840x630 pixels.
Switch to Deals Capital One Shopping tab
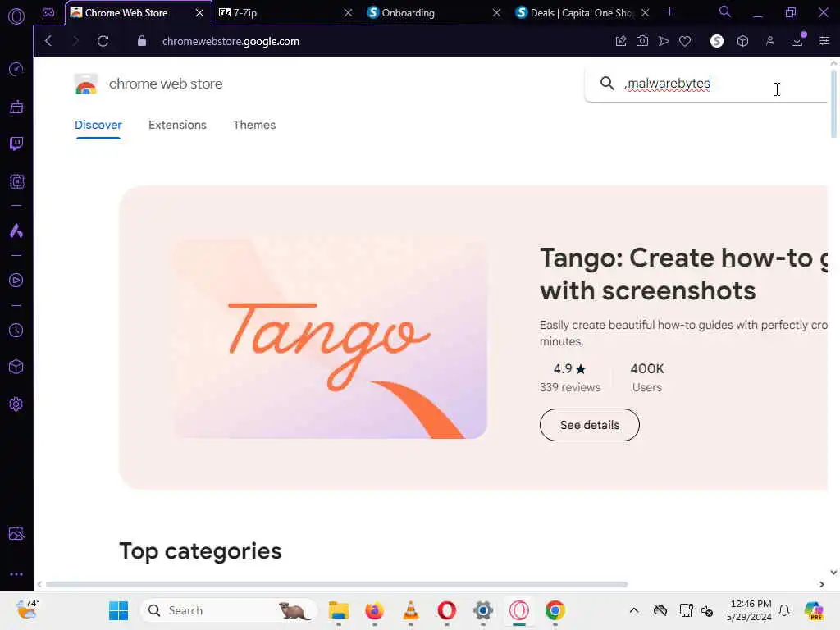(582, 13)
